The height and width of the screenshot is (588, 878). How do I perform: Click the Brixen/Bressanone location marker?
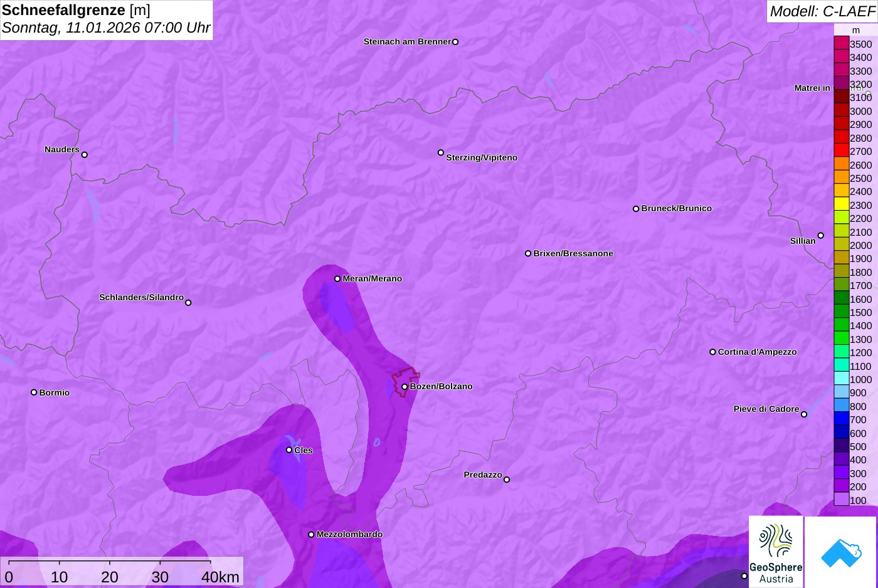528,253
